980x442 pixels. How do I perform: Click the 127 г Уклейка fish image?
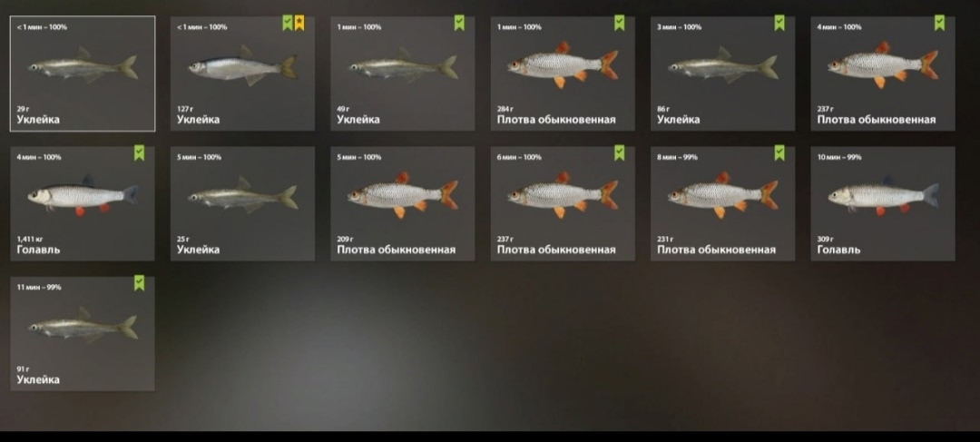coord(243,65)
